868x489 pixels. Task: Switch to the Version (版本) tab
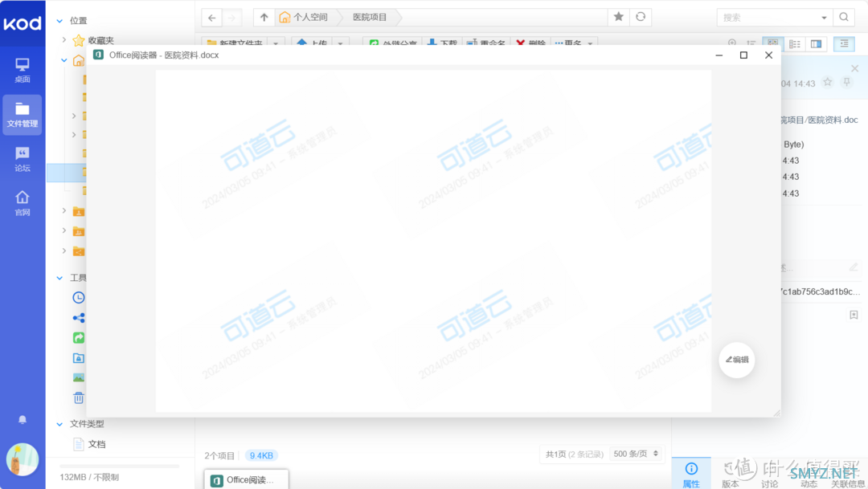coord(730,474)
